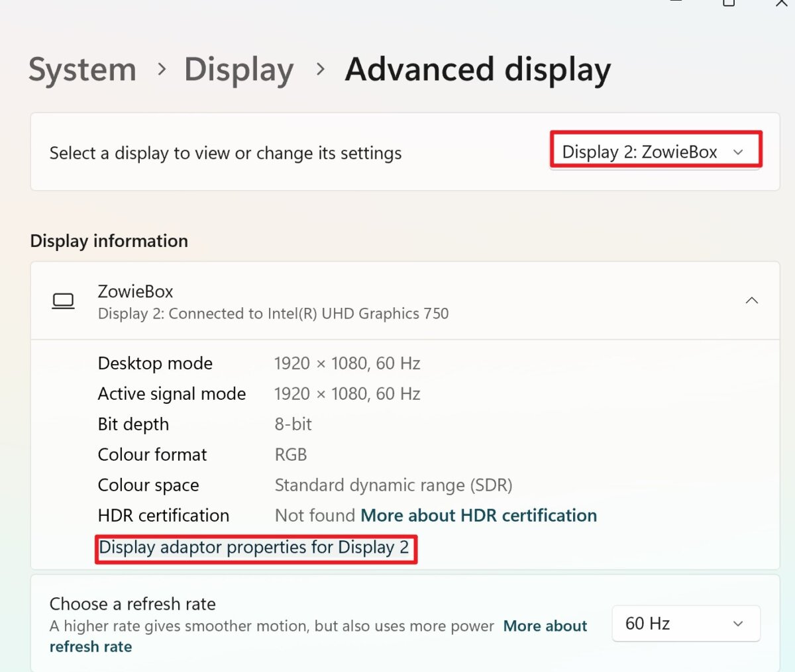Click the Desktop mode resolution value
Viewport: 795px width, 672px height.
347,363
